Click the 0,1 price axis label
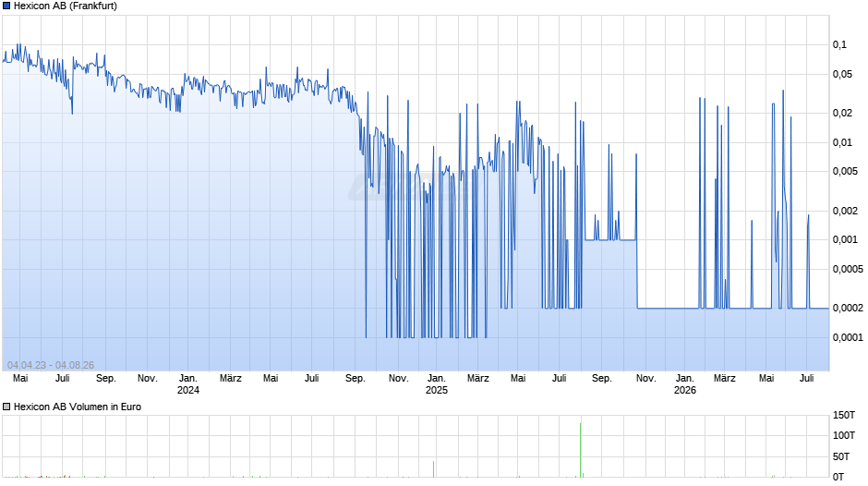868x486 pixels. coord(839,45)
